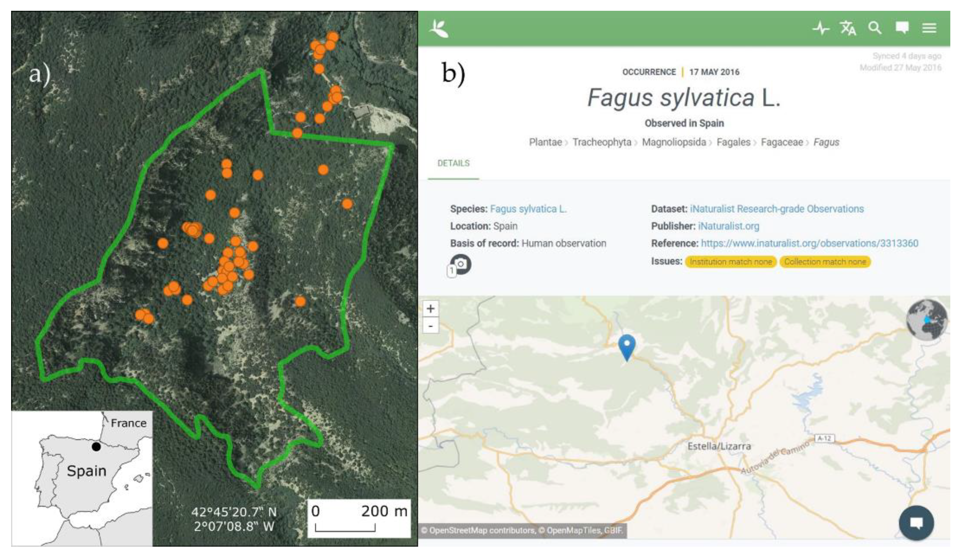This screenshot has height=560, width=963.
Task: Open the inaturalist observations reference URL
Action: click(x=809, y=243)
